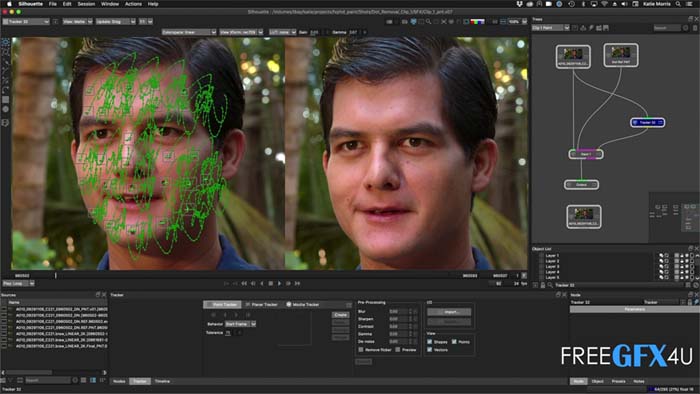Select the Tracker 32 node in tree
The image size is (700, 394).
(x=647, y=122)
